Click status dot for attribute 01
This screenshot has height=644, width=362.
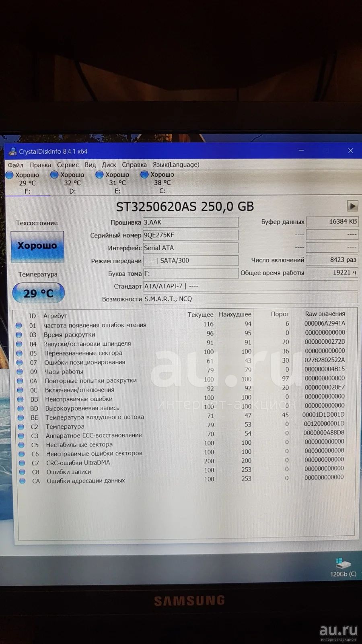pos(19,325)
